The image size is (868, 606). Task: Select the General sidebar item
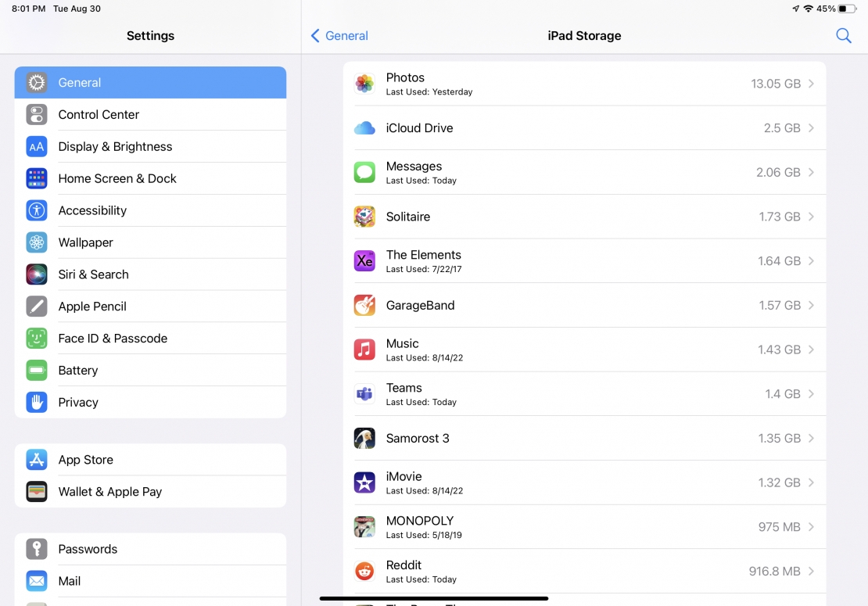pos(150,82)
